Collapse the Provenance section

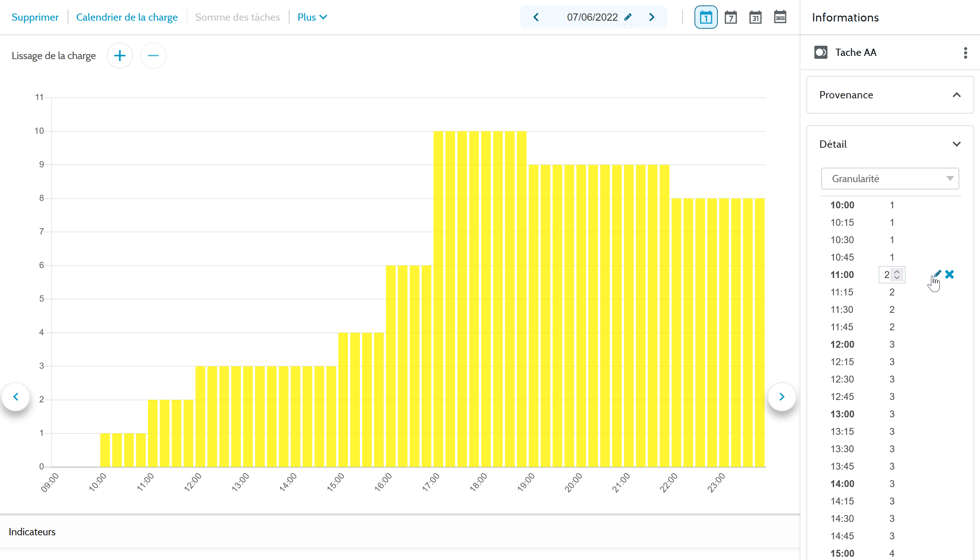956,95
